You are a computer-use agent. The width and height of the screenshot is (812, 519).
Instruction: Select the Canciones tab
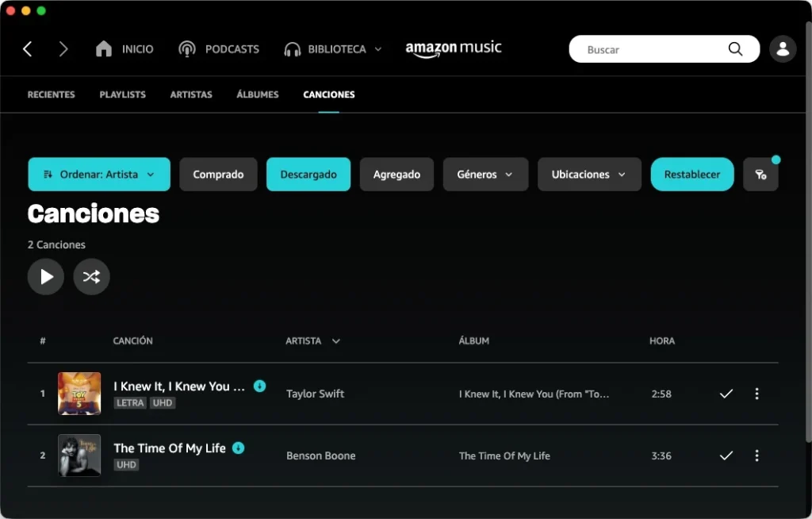pos(329,94)
